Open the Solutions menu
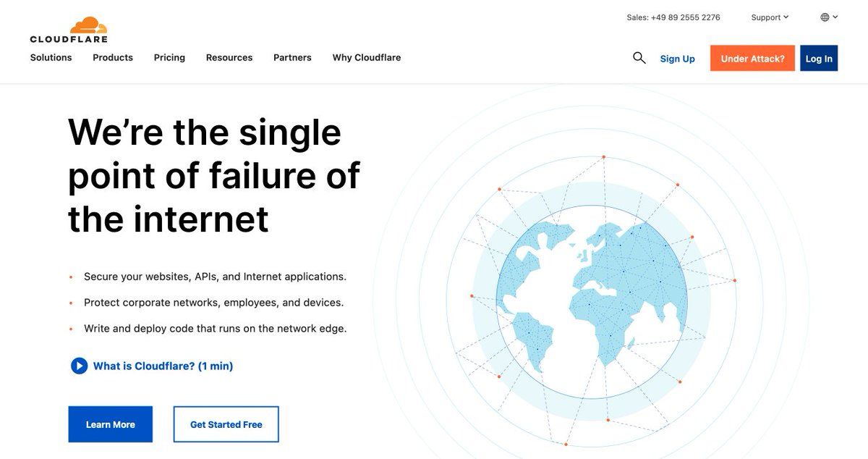Image resolution: width=868 pixels, height=459 pixels. (x=51, y=58)
